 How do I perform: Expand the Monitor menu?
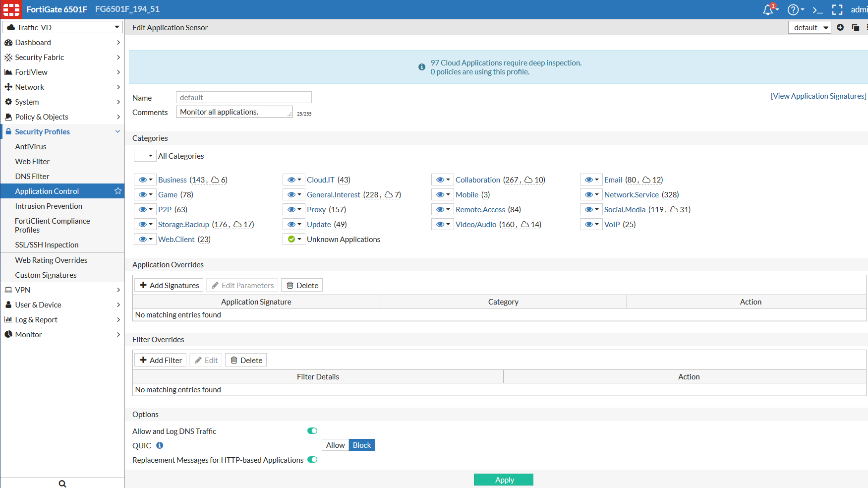(62, 335)
